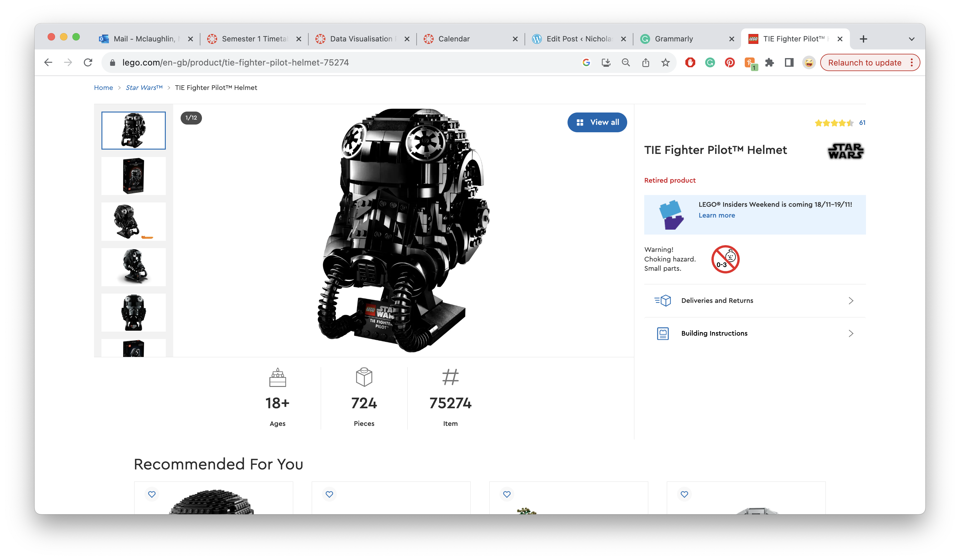Click the Share page icon
This screenshot has height=560, width=960.
click(x=645, y=62)
